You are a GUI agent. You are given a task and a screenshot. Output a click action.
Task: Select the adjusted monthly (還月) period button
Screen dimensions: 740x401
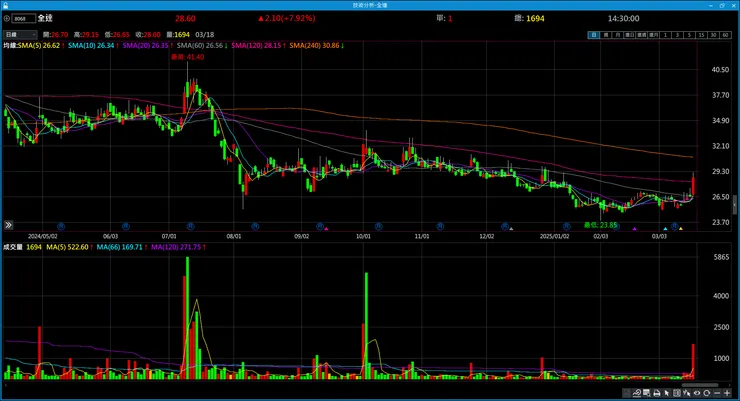[654, 35]
